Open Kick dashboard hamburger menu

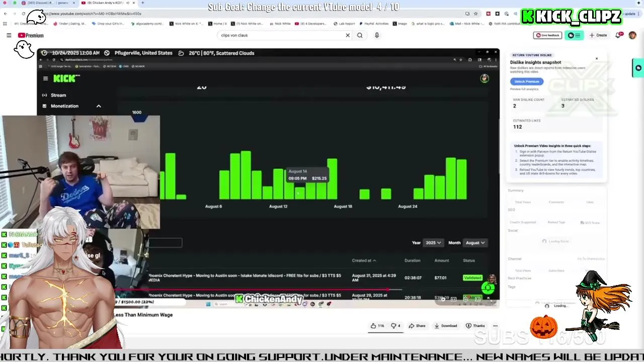[45, 78]
